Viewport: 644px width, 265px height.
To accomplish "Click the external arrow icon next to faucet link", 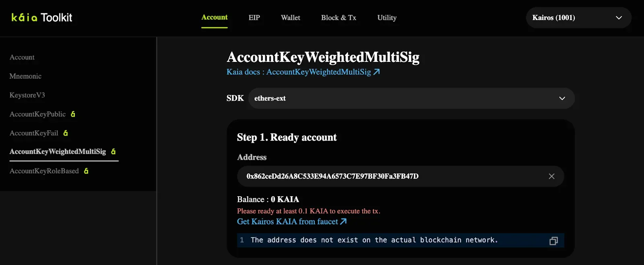I will click(x=343, y=222).
